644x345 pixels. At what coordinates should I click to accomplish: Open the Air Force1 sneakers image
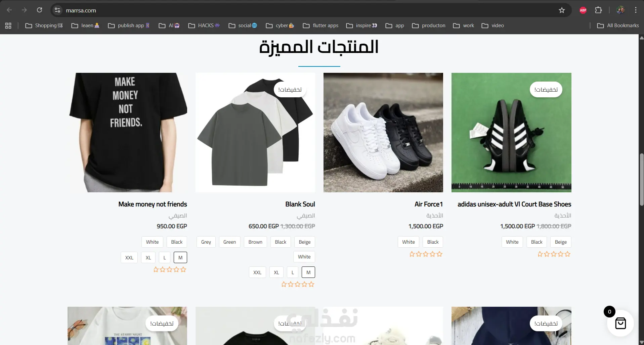point(383,133)
